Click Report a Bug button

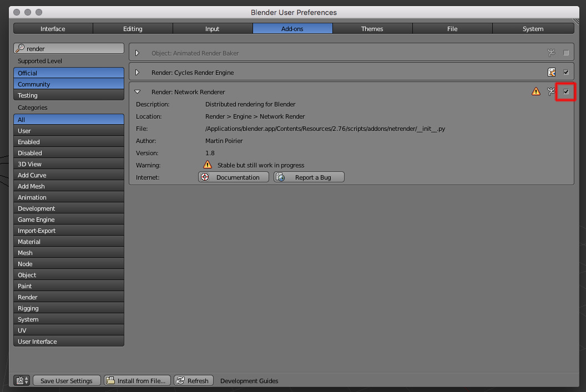[309, 177]
